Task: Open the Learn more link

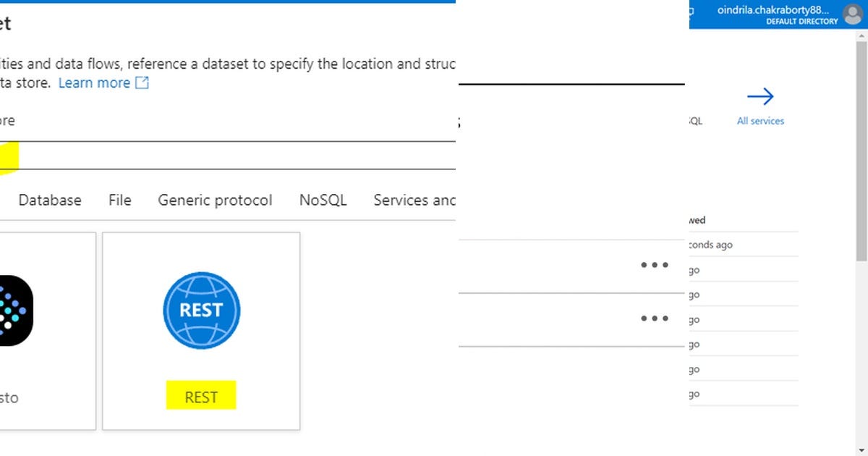Action: [94, 83]
